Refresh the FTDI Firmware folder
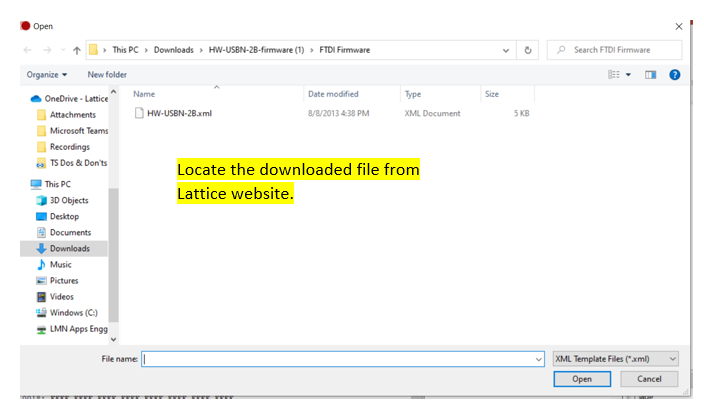The image size is (704, 413). tap(528, 50)
